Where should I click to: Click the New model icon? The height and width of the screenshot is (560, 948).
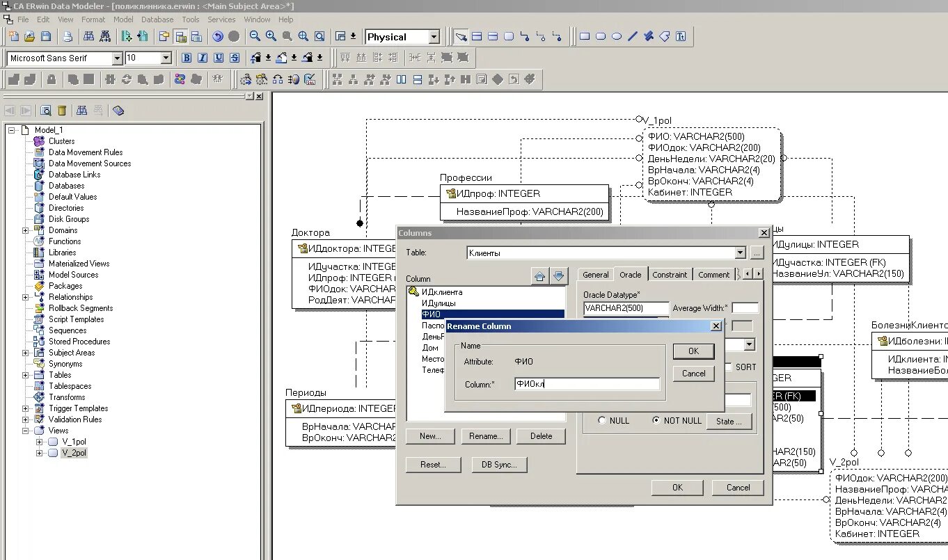tap(14, 36)
